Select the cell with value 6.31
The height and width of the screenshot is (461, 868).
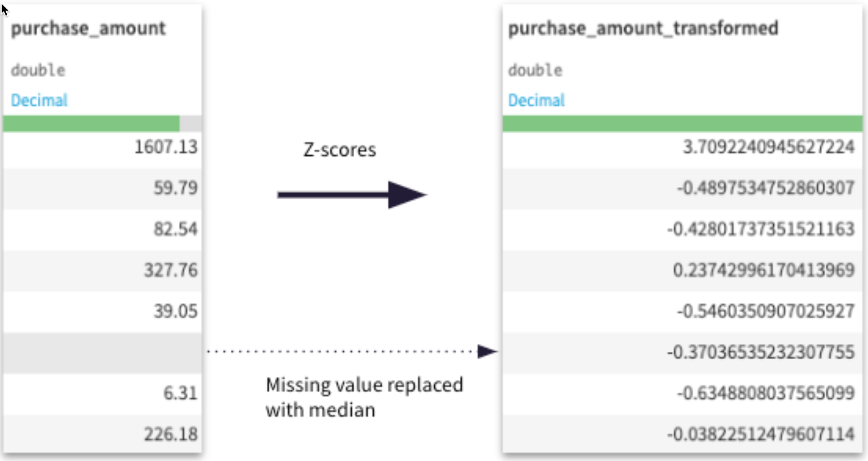pos(180,394)
